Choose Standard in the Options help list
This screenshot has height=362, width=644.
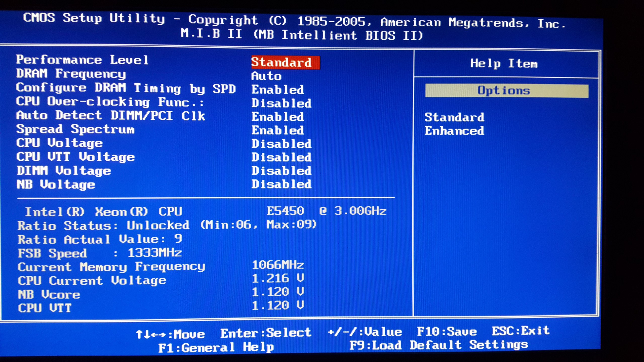pos(454,117)
